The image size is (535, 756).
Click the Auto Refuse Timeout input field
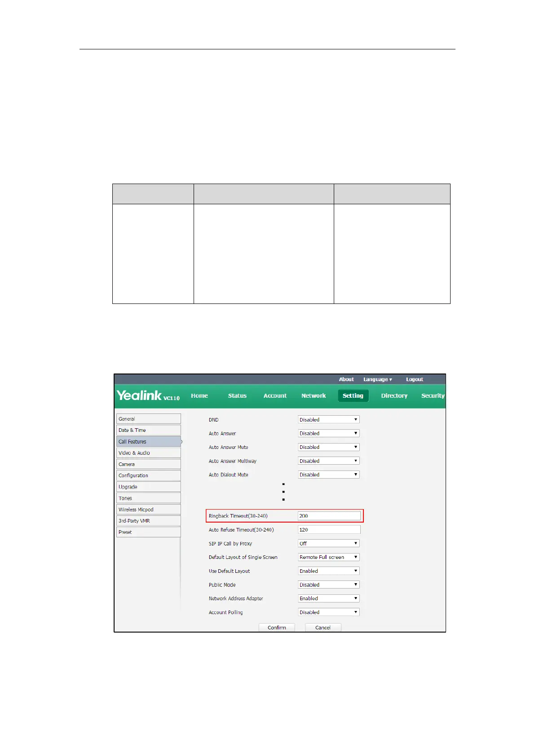(x=329, y=530)
